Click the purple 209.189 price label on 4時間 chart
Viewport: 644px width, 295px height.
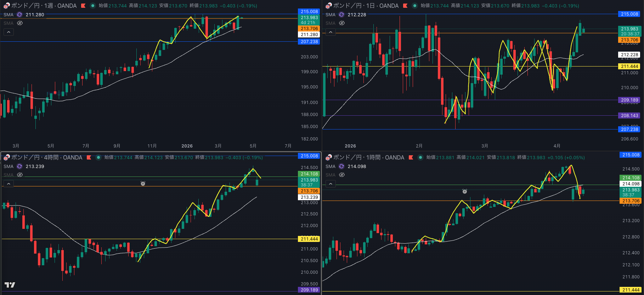[x=309, y=290]
